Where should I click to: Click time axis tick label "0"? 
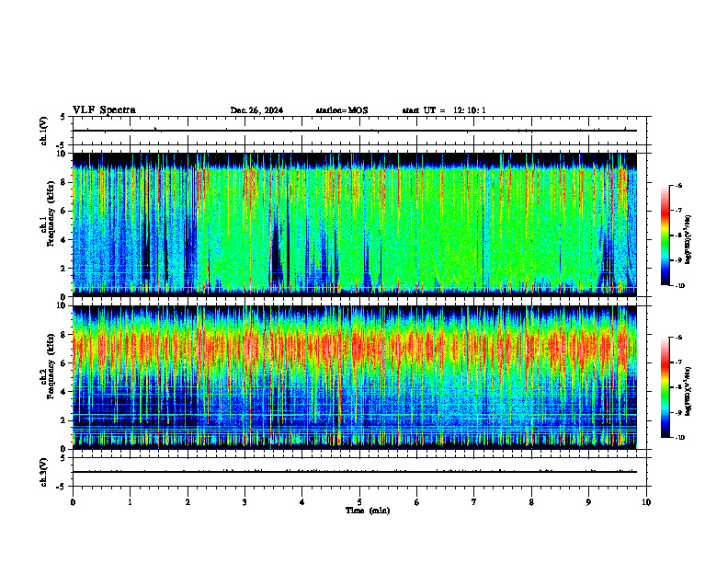tap(73, 502)
